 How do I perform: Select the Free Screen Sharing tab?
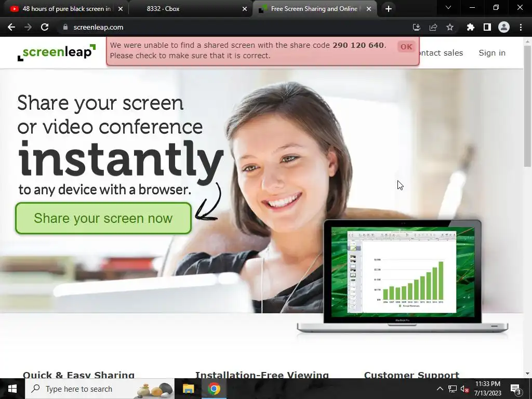point(314,9)
